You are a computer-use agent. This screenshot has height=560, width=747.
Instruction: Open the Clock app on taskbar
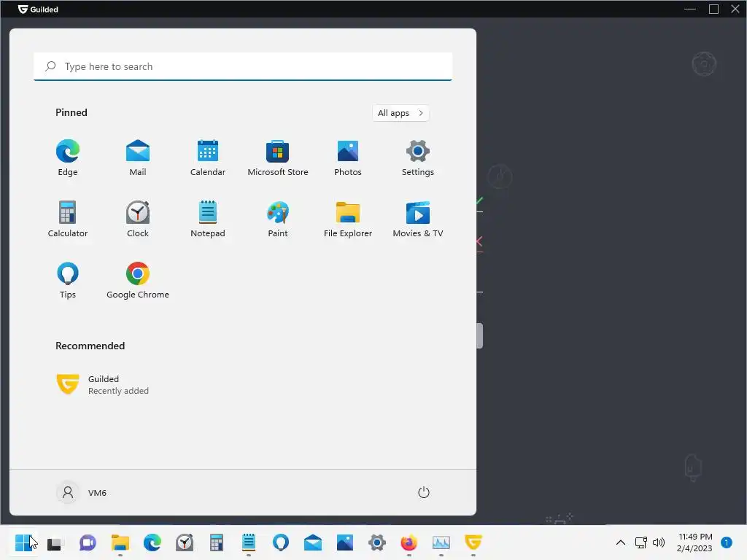[x=185, y=542]
